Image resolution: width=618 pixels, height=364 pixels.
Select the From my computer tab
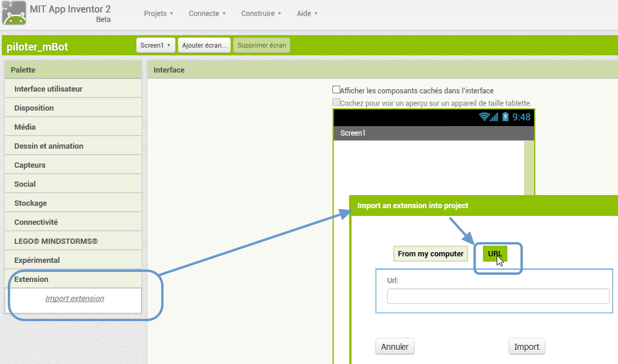click(x=431, y=254)
